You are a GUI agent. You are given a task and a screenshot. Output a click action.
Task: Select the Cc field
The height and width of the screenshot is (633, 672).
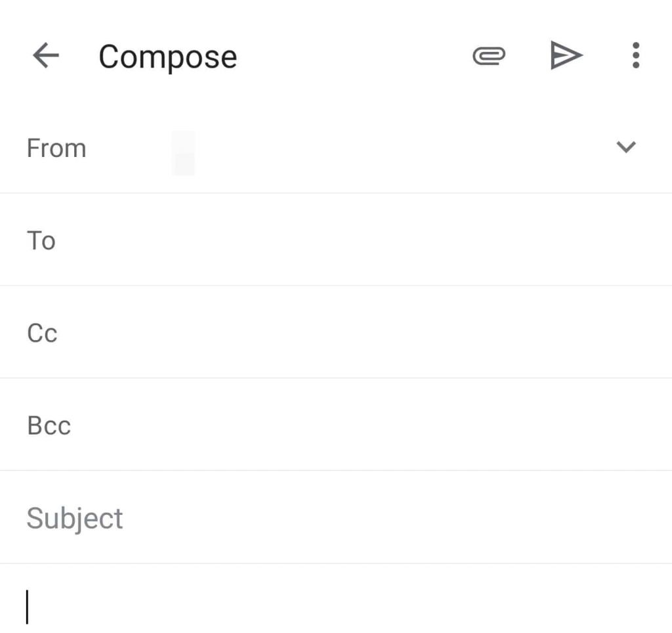click(x=262, y=333)
